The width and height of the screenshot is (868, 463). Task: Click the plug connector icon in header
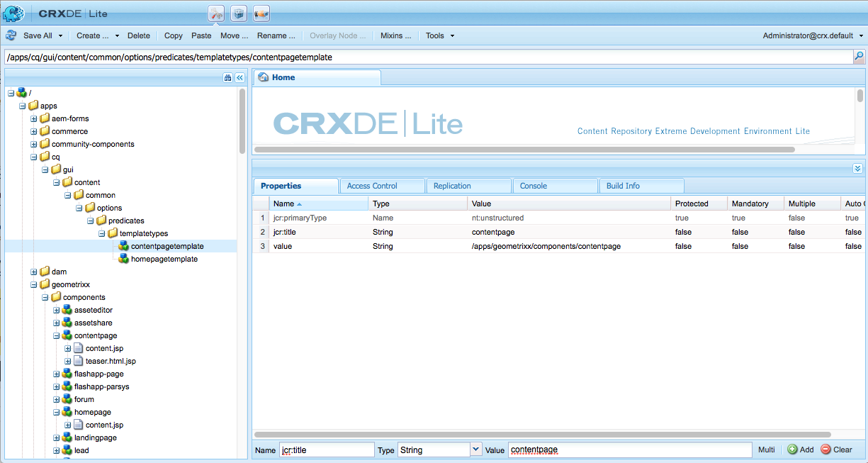click(x=261, y=13)
